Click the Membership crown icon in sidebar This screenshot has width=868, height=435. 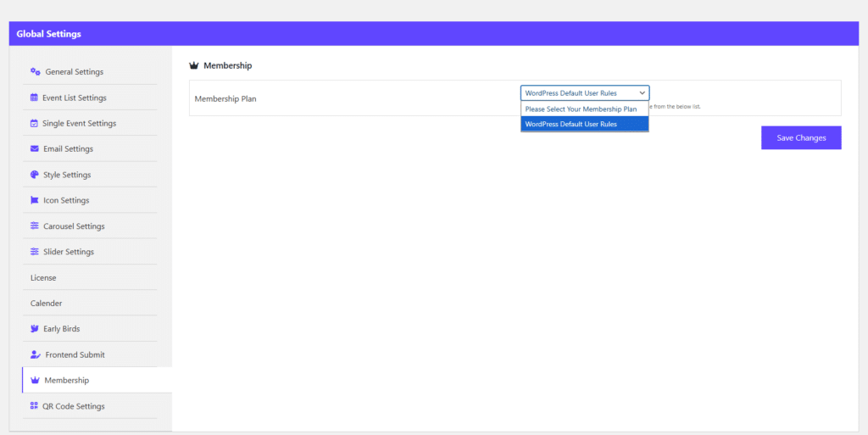[35, 380]
